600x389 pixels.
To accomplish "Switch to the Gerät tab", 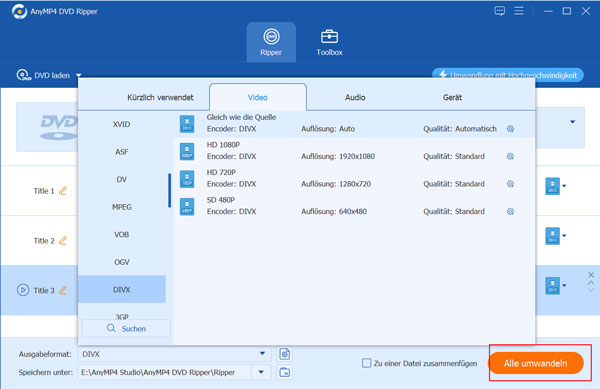I will tap(452, 98).
